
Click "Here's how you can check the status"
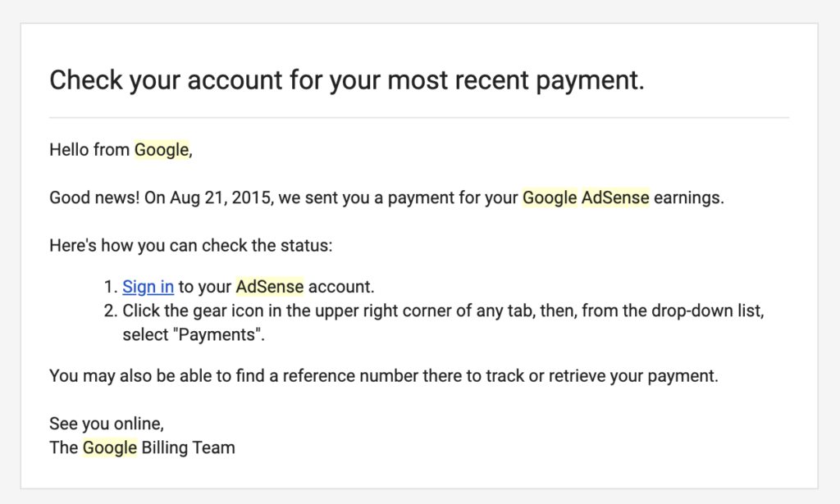(x=190, y=246)
